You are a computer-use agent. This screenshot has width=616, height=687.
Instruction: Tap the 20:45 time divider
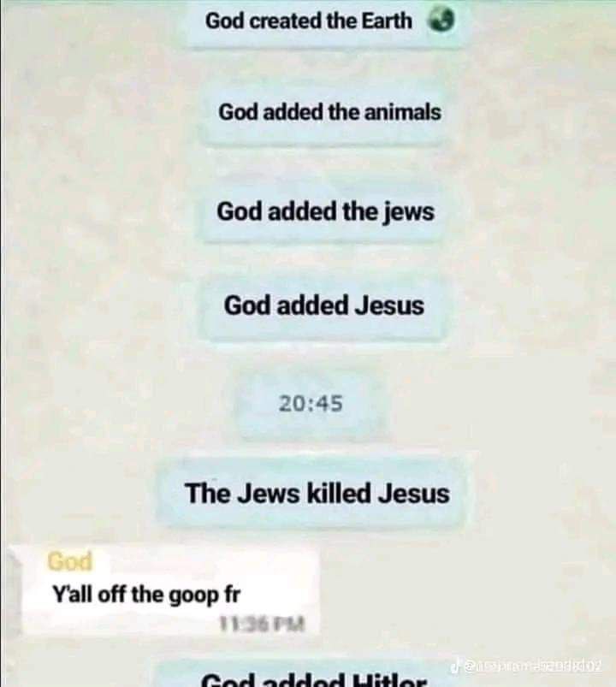[311, 404]
